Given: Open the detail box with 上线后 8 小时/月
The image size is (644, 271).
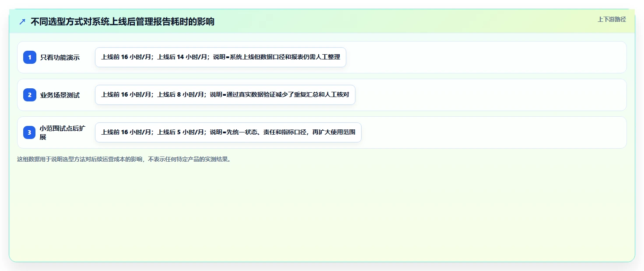Looking at the screenshot, I should 225,95.
